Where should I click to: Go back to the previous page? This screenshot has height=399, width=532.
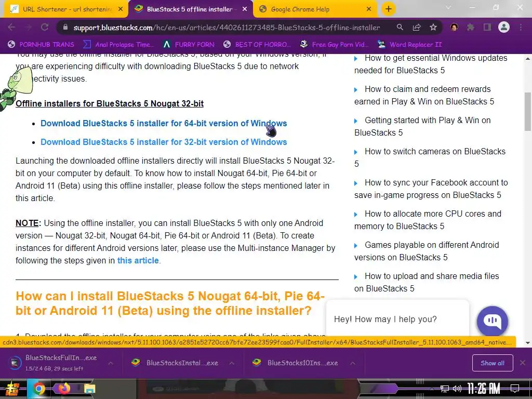[x=11, y=27]
